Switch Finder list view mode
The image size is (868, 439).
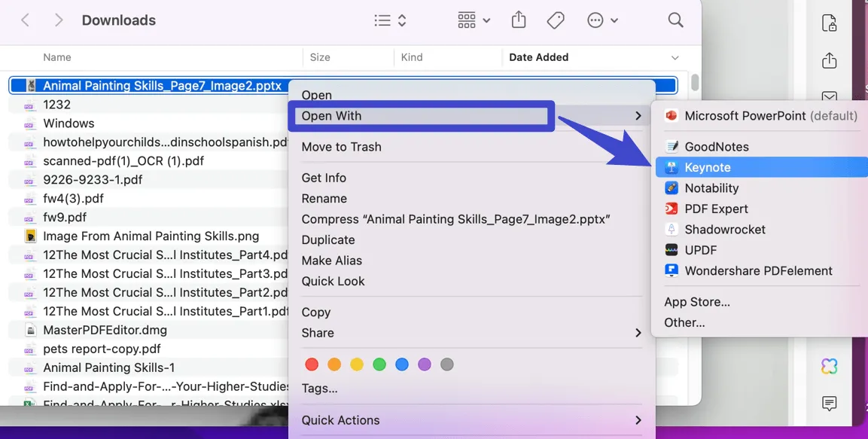tap(390, 20)
